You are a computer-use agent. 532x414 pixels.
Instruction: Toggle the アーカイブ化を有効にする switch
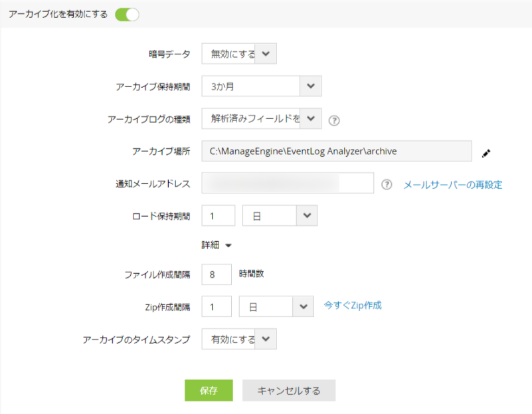(x=127, y=15)
